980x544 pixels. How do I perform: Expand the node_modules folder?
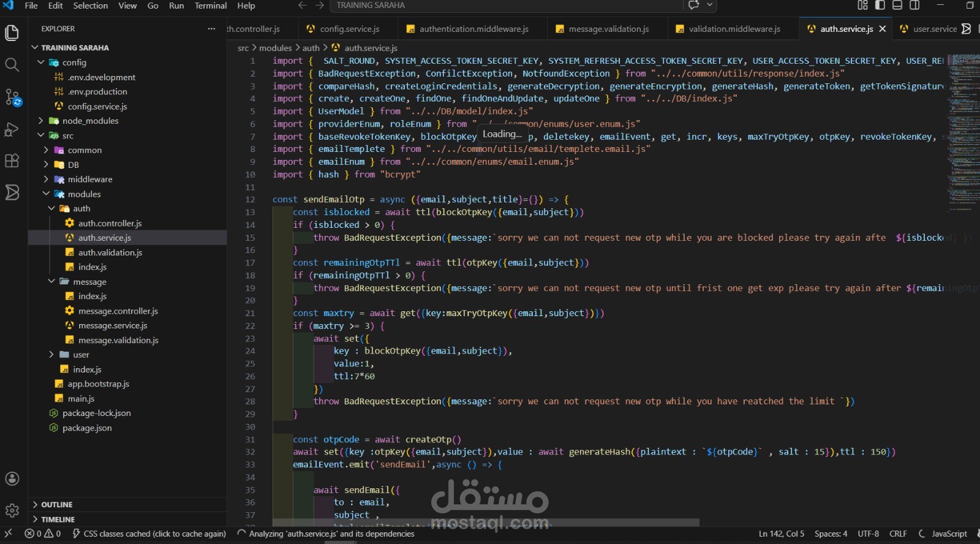click(40, 121)
